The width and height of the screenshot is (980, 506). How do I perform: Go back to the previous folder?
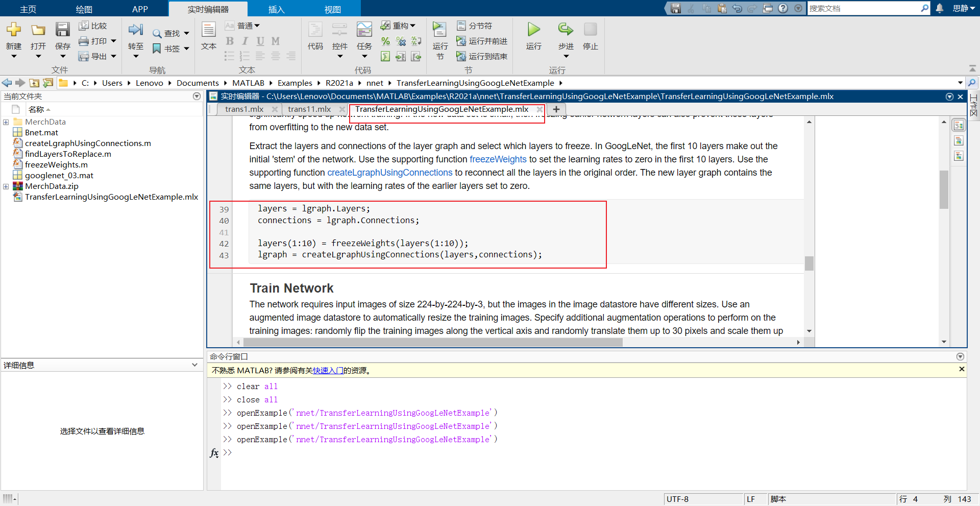pos(7,83)
